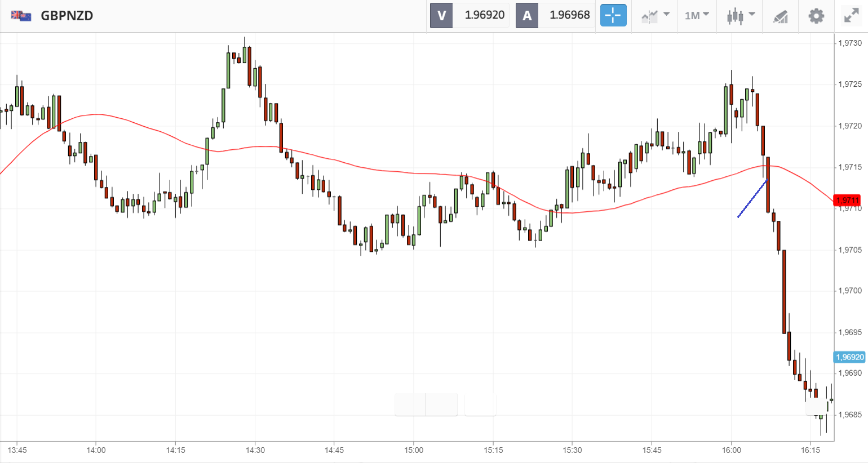The height and width of the screenshot is (463, 868).
Task: Click the 14:45 time axis label
Action: point(334,450)
